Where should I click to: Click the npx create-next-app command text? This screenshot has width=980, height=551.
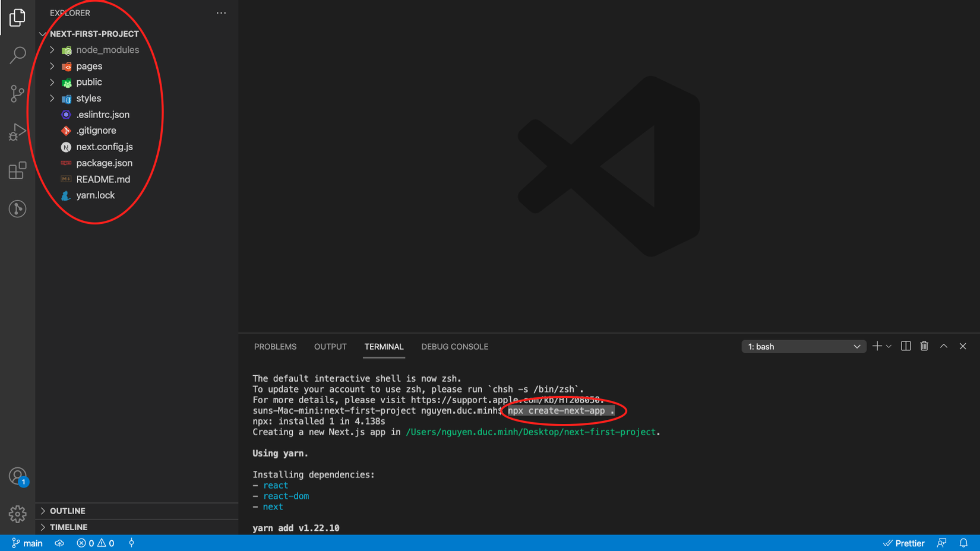coord(561,411)
